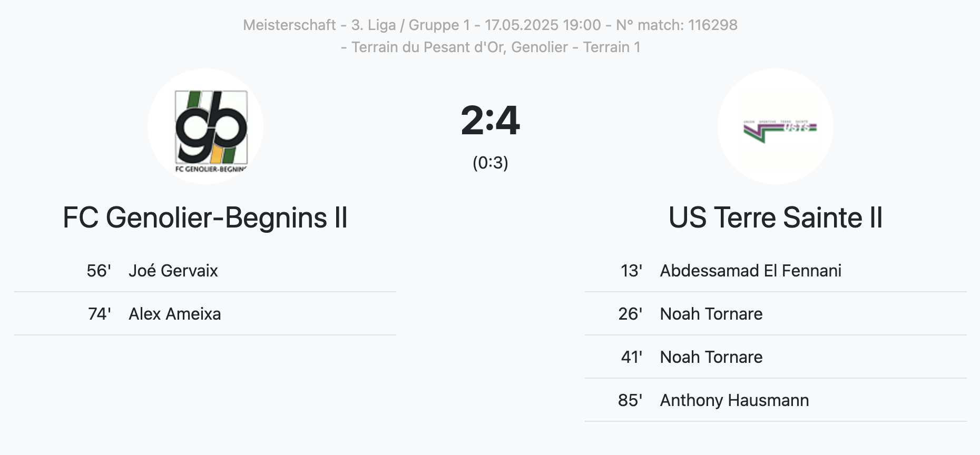Image resolution: width=980 pixels, height=455 pixels.
Task: Click the US Terre Sainte club logo
Action: [776, 126]
